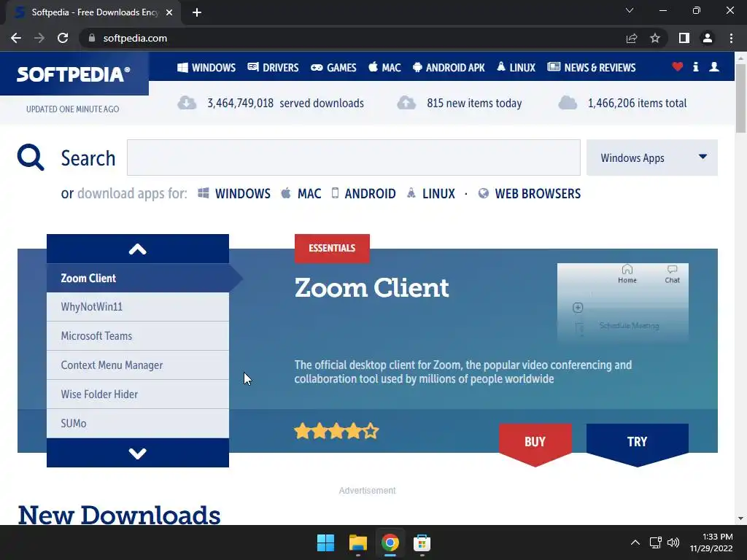Open the Windows section in top nav
This screenshot has width=747, height=560.
coord(206,68)
